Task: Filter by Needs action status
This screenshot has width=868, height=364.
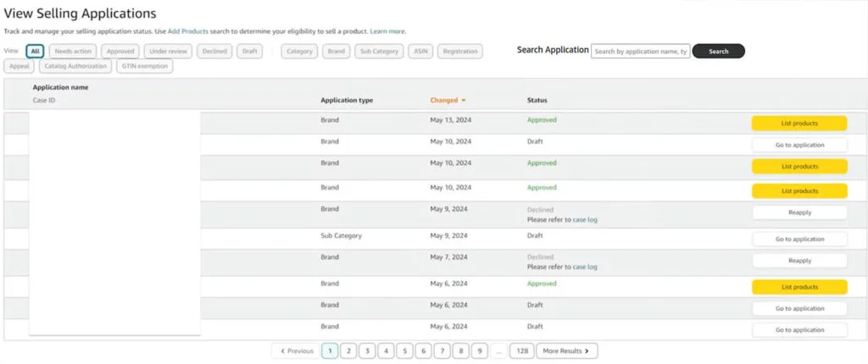Action: click(73, 52)
